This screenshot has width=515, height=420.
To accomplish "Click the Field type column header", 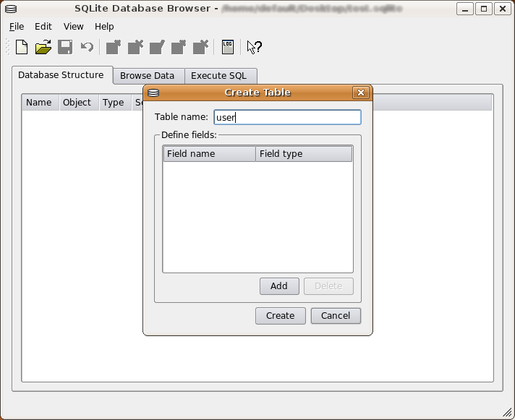I will click(303, 154).
